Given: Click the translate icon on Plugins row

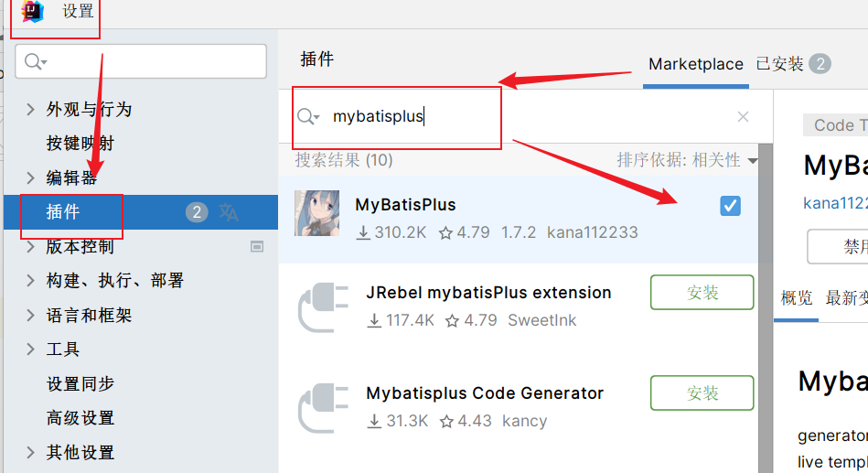Looking at the screenshot, I should pyautogui.click(x=229, y=212).
